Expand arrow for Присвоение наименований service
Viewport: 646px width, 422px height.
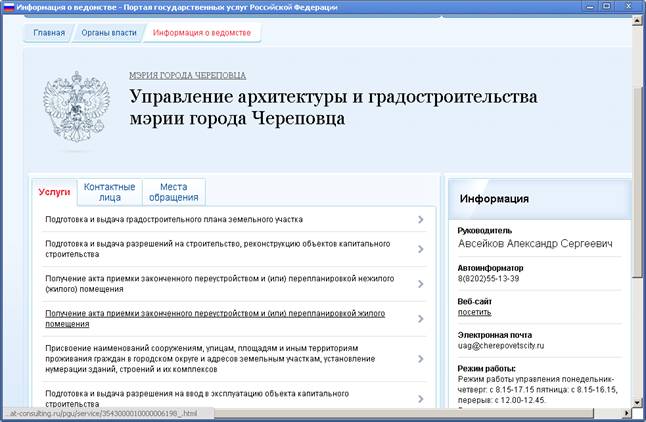pos(420,359)
